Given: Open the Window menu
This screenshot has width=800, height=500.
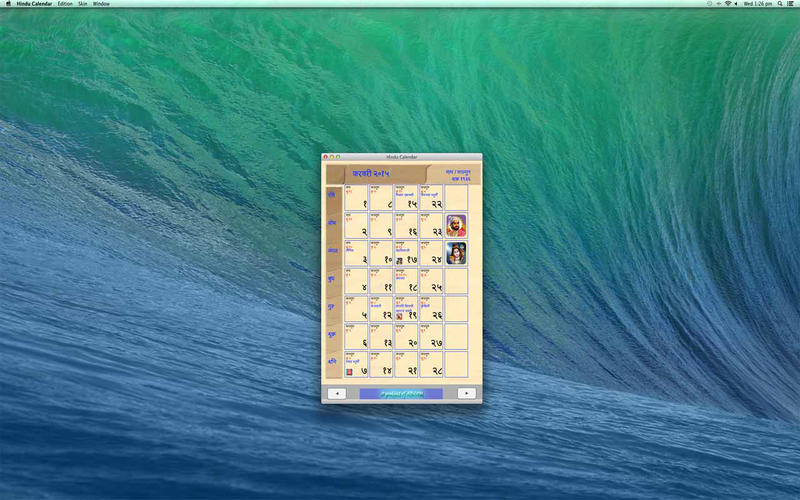Looking at the screenshot, I should click(x=101, y=4).
